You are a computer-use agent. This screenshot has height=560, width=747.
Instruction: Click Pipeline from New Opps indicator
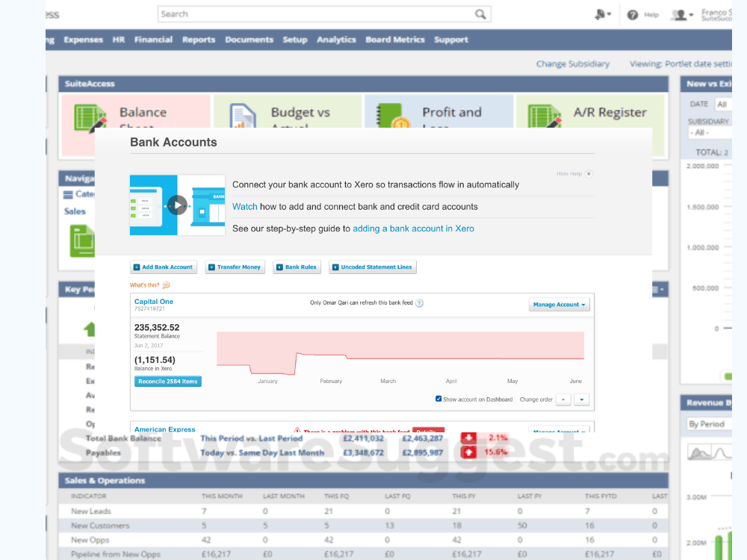click(116, 554)
